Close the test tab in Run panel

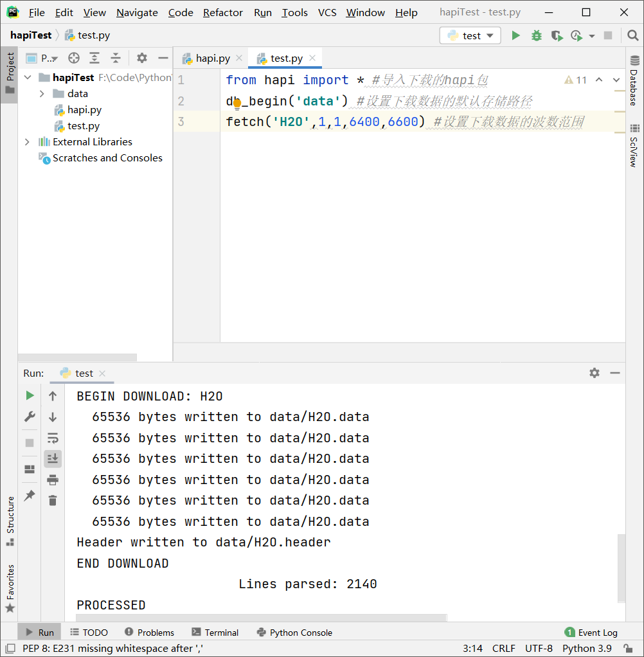pyautogui.click(x=102, y=373)
